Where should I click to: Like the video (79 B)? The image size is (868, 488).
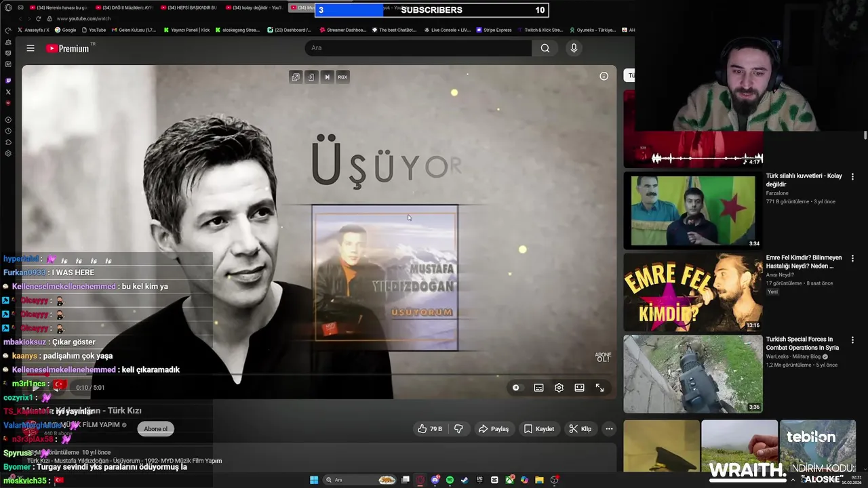(430, 429)
